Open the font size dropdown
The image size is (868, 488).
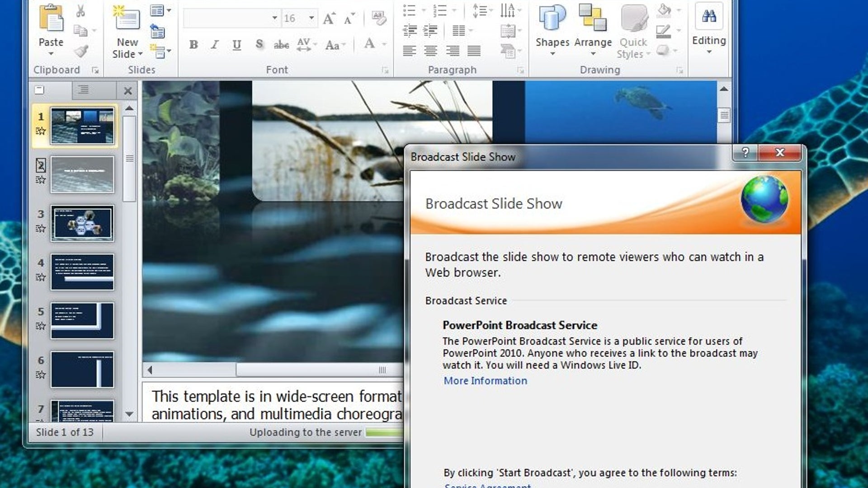point(312,19)
